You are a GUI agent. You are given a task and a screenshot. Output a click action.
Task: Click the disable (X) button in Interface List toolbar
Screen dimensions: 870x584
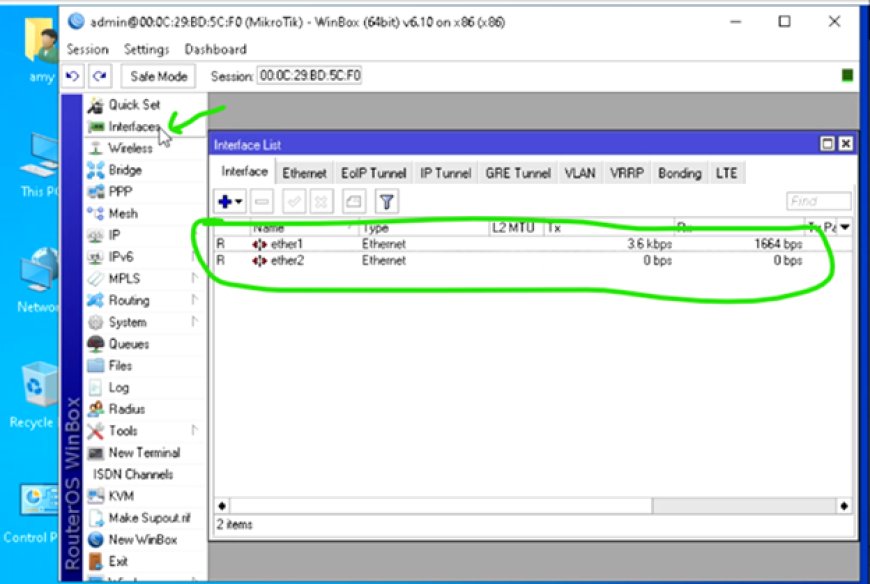point(321,202)
